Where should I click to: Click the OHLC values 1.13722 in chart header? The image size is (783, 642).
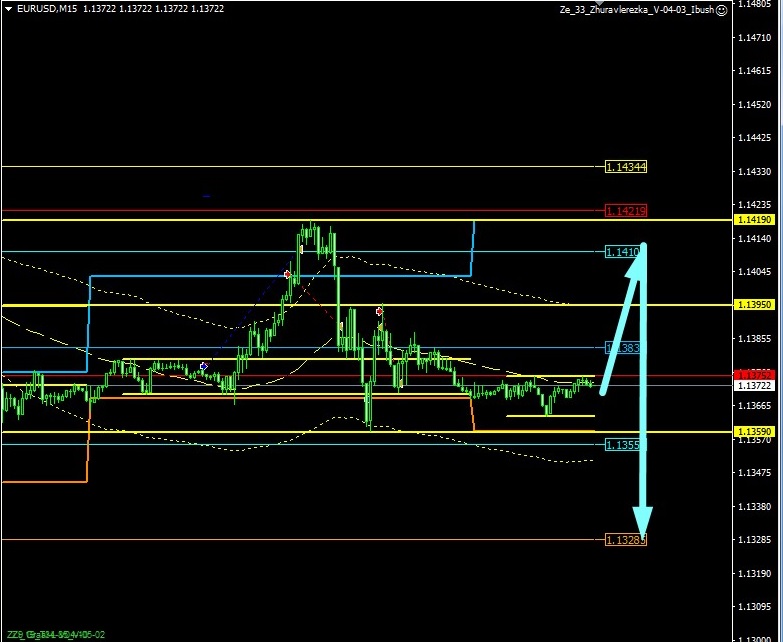pos(153,8)
